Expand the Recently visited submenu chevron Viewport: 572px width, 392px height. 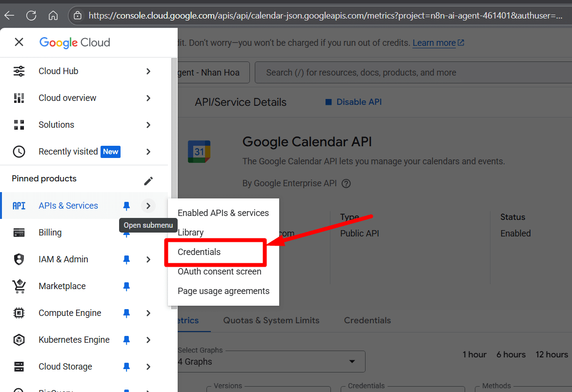148,152
